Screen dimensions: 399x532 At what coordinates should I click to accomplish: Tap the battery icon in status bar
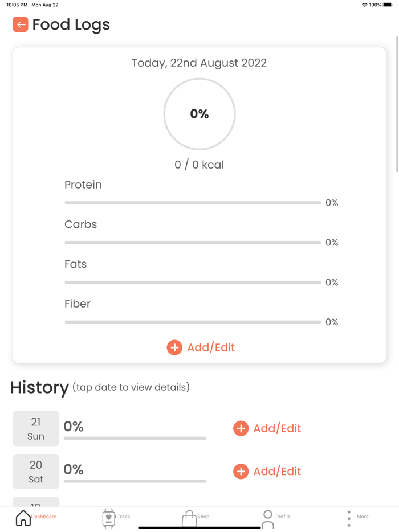[388, 5]
